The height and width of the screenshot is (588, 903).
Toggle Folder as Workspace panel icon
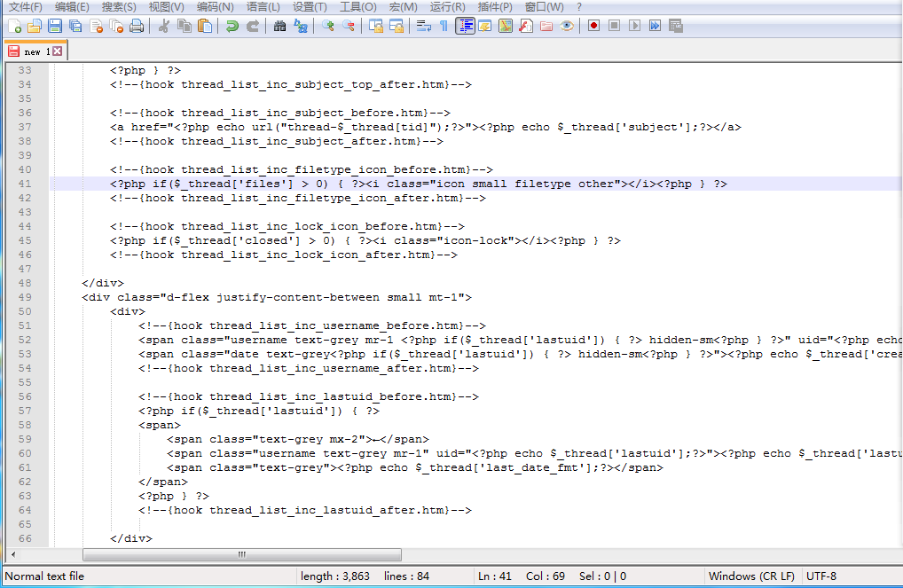(x=546, y=26)
